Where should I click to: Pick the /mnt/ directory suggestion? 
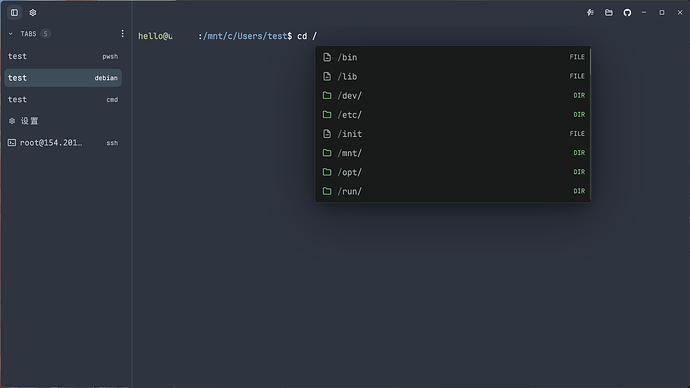coord(453,153)
